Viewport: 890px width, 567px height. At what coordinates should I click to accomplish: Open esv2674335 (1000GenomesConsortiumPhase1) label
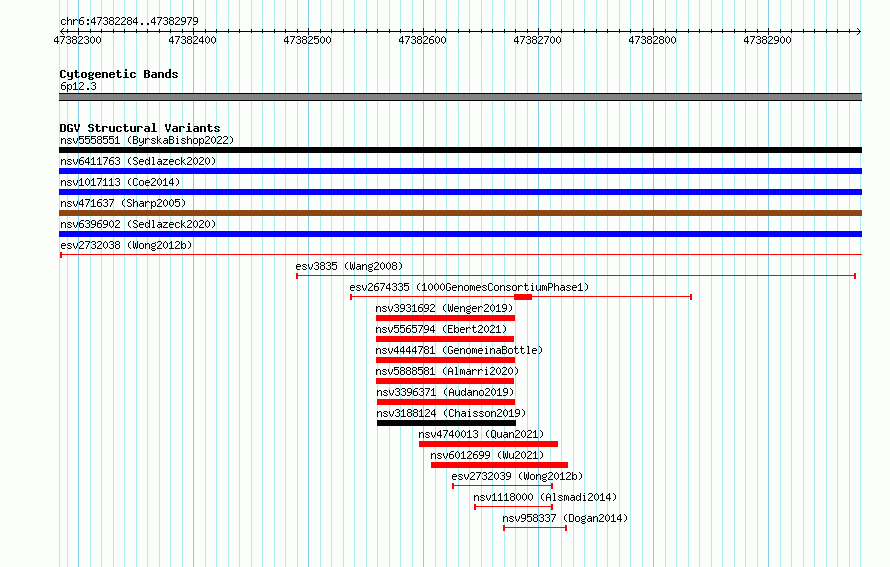click(x=469, y=287)
